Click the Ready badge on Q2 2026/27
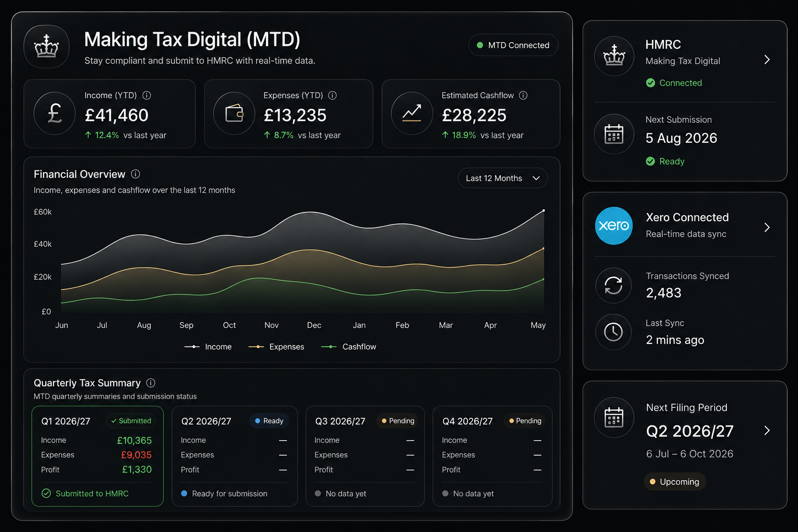 tap(269, 421)
